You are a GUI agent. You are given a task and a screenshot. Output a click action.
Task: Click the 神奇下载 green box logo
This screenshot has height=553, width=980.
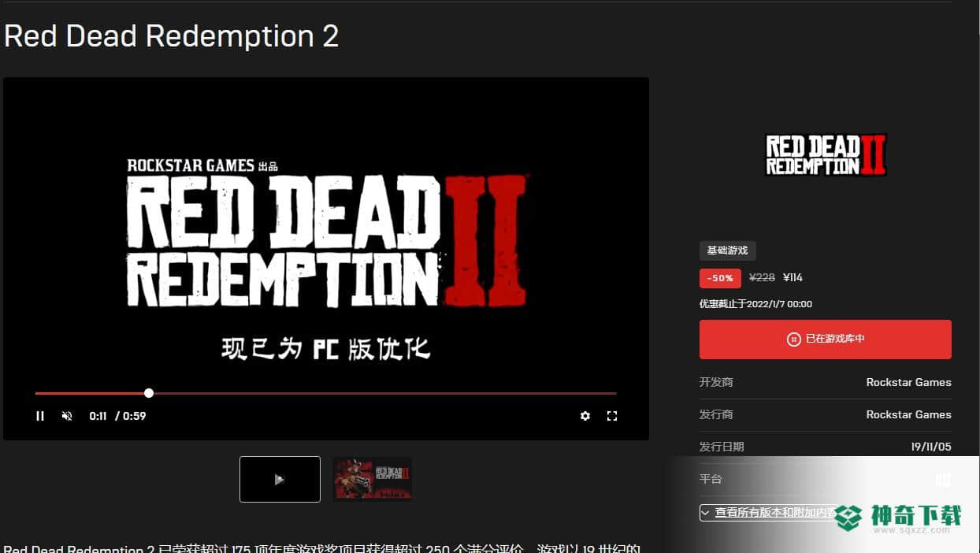point(850,518)
